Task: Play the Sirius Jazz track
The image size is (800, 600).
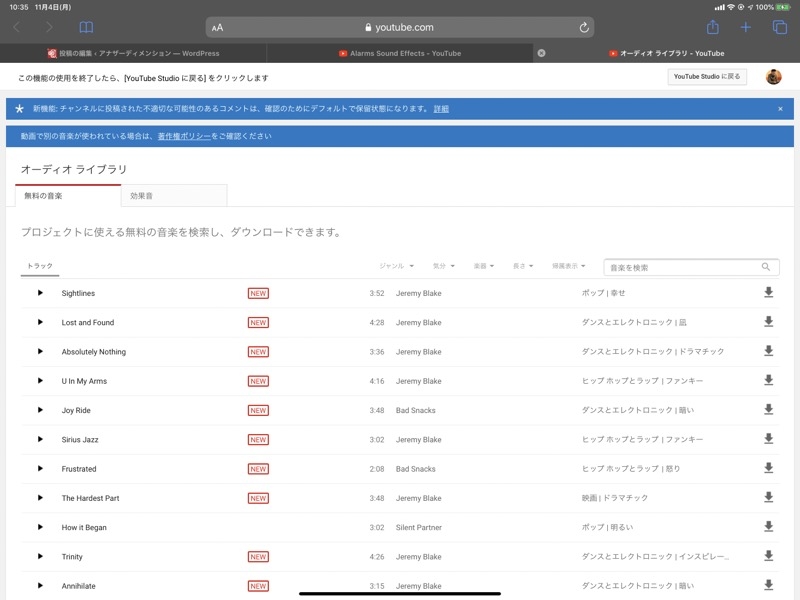Action: pos(40,439)
